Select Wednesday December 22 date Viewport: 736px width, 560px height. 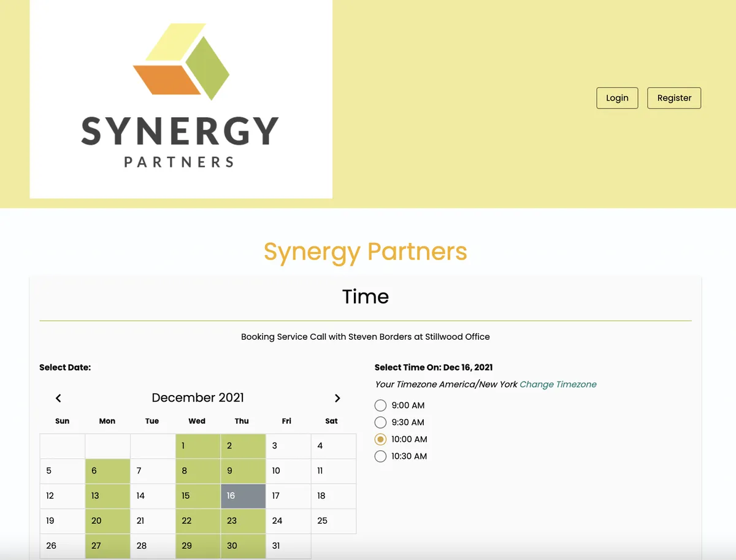point(198,521)
